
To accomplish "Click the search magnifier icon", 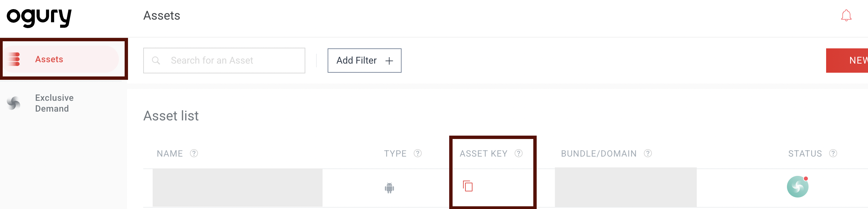I will click(x=156, y=60).
